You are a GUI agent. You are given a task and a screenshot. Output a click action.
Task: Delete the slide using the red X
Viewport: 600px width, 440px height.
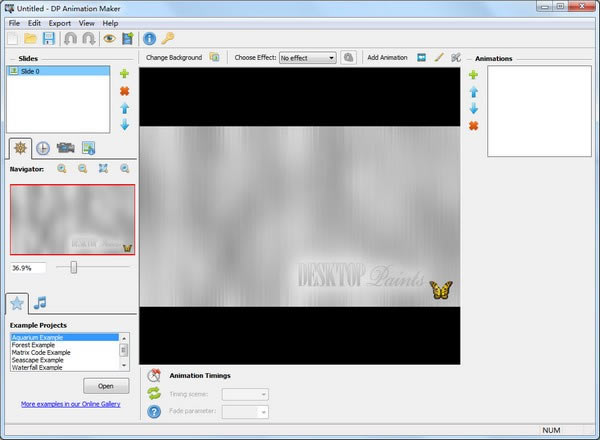coord(124,91)
